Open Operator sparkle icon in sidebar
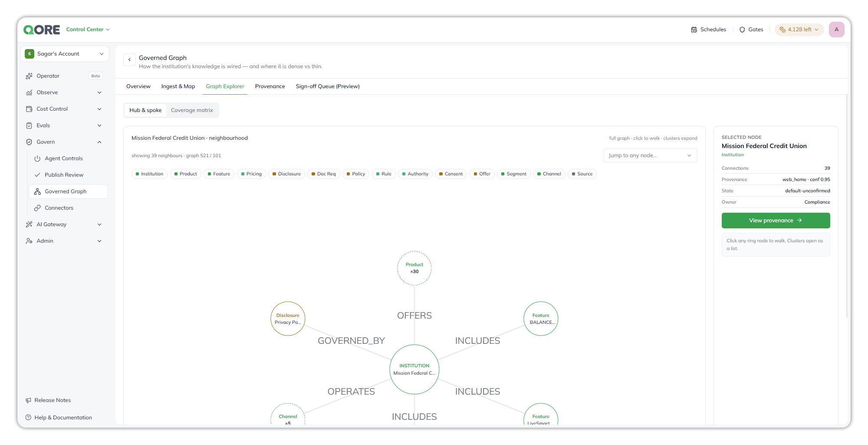This screenshot has width=868, height=445. coord(29,76)
